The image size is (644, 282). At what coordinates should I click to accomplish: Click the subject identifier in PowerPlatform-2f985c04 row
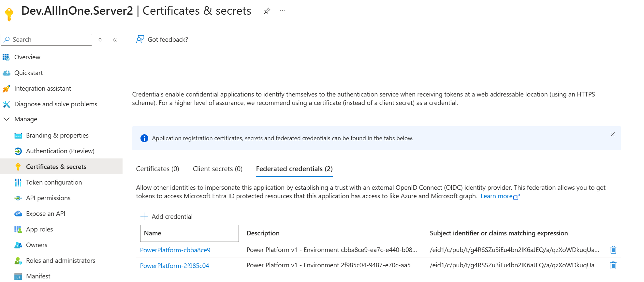(x=515, y=265)
